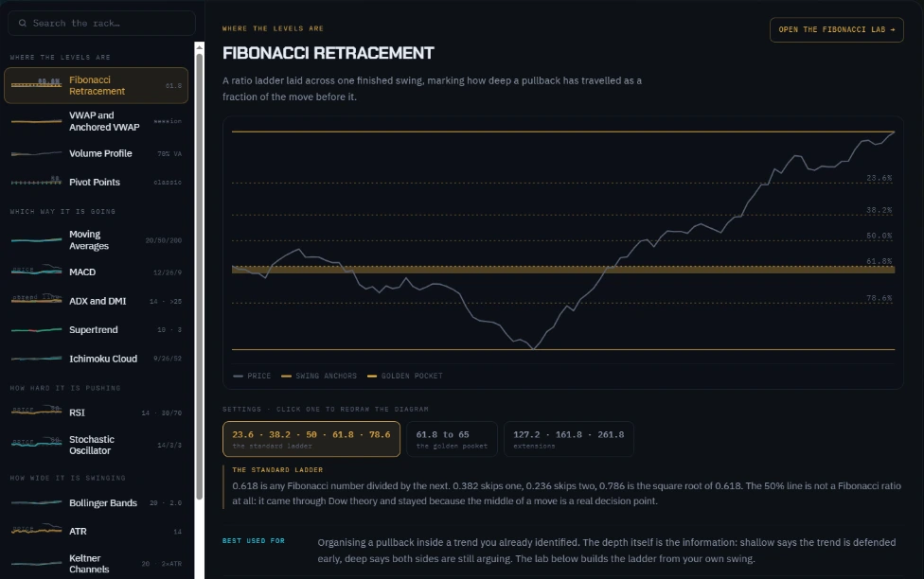Click the 12/26/9 value beside MACD
924x579 pixels.
168,272
